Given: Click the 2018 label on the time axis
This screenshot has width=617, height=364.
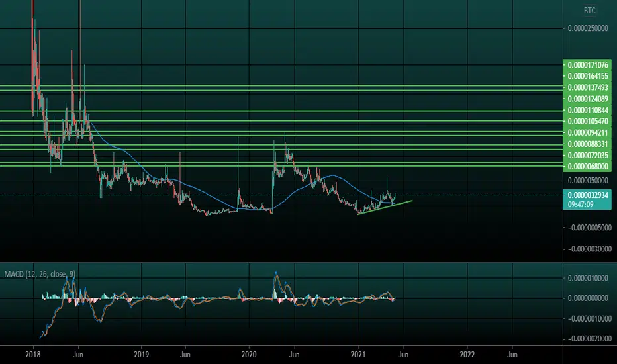Looking at the screenshot, I should tap(32, 355).
